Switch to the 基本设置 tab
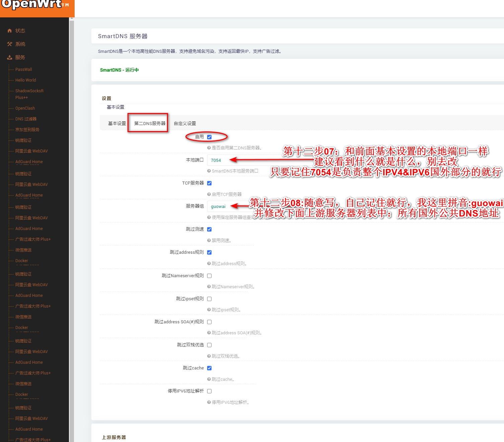The height and width of the screenshot is (442, 504). point(117,123)
